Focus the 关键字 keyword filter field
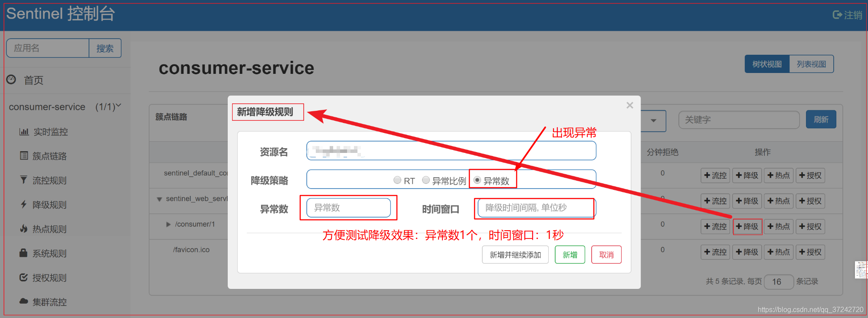This screenshot has width=868, height=318. tap(739, 119)
